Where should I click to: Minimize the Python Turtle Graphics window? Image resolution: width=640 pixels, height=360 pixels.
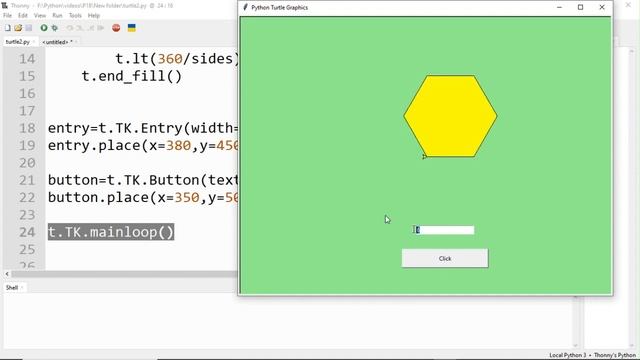[x=559, y=7]
